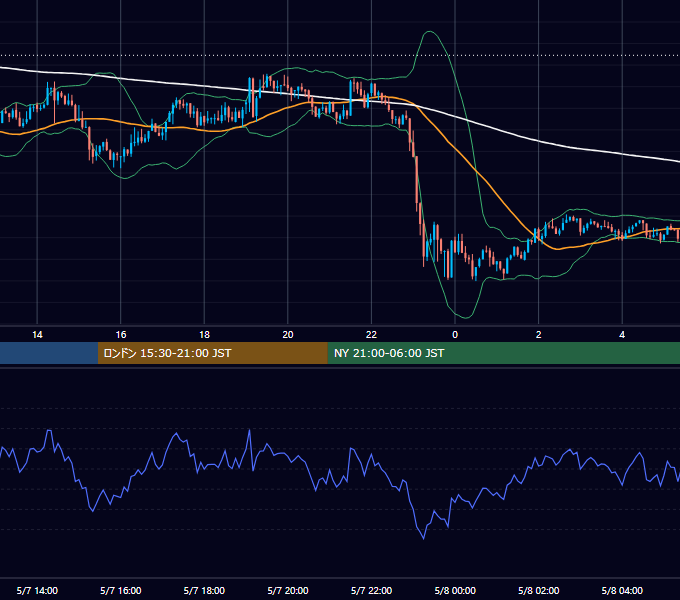680x600 pixels.
Task: Click the 5/7 18:00 time label
Action: 204,591
